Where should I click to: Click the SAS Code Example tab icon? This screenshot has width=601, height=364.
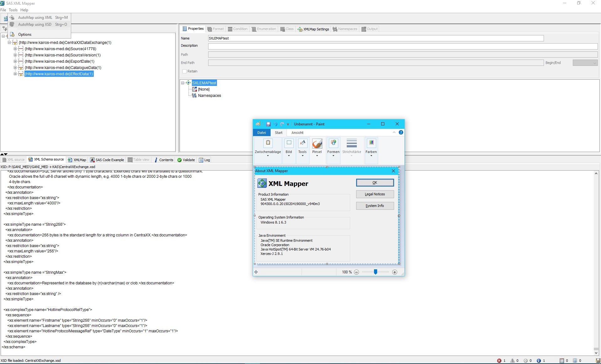pos(92,160)
